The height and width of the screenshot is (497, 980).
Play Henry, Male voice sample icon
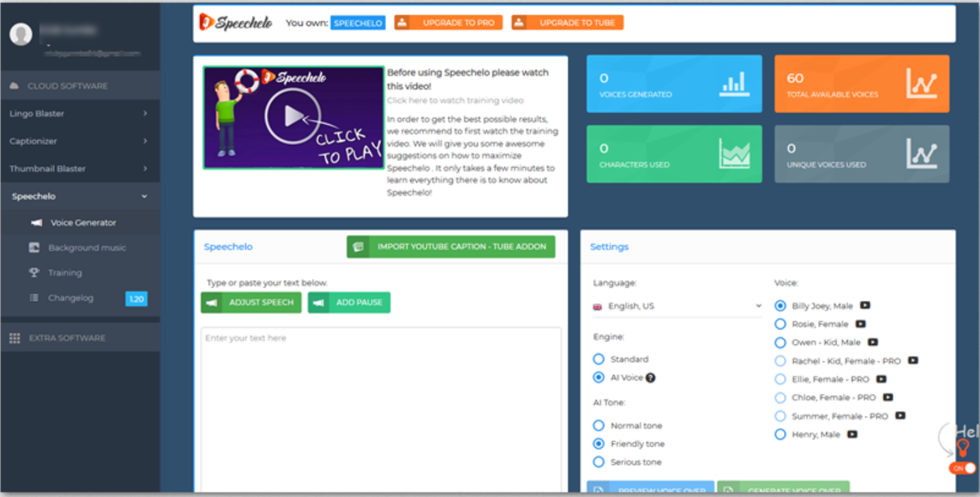coord(852,434)
